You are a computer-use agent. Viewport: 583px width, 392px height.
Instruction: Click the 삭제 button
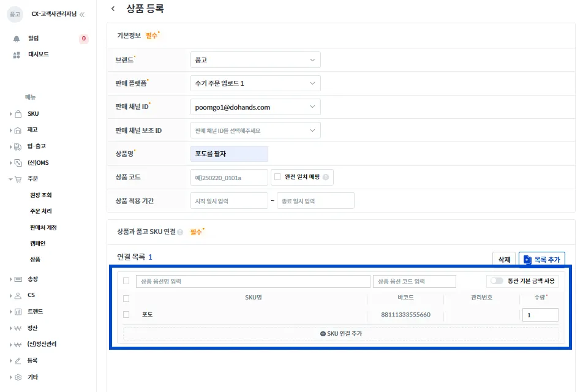[x=504, y=260]
